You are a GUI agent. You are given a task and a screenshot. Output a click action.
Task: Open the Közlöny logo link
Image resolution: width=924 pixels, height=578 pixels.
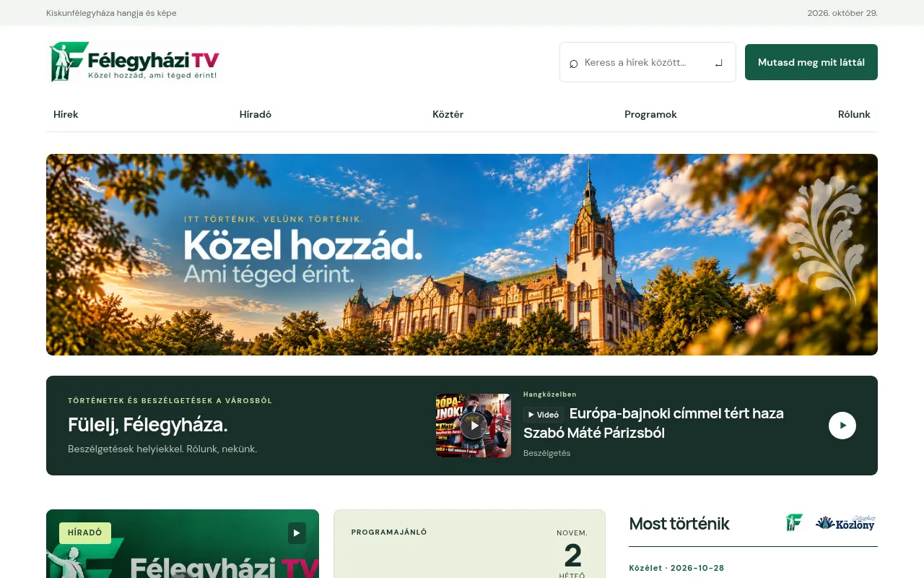(845, 523)
